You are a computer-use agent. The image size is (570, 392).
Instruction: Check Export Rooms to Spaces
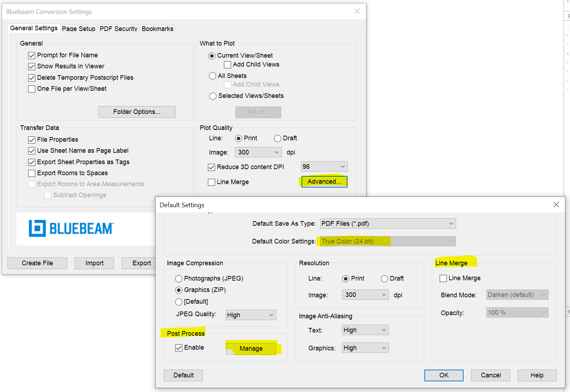point(32,173)
